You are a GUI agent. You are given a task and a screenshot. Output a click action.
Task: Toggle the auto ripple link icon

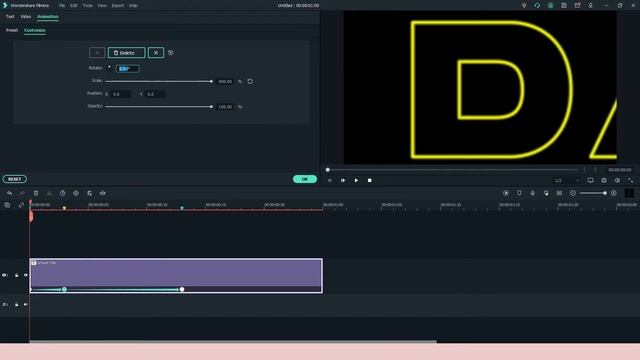point(21,205)
